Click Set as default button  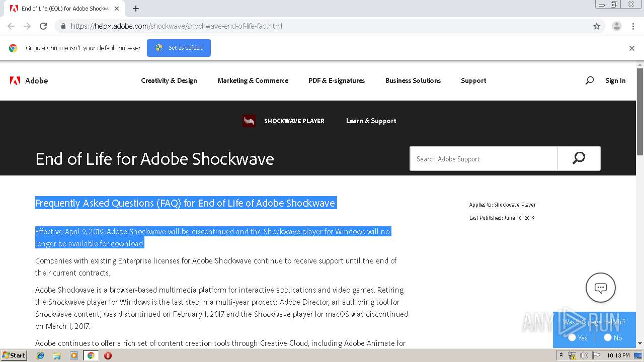coord(179,48)
